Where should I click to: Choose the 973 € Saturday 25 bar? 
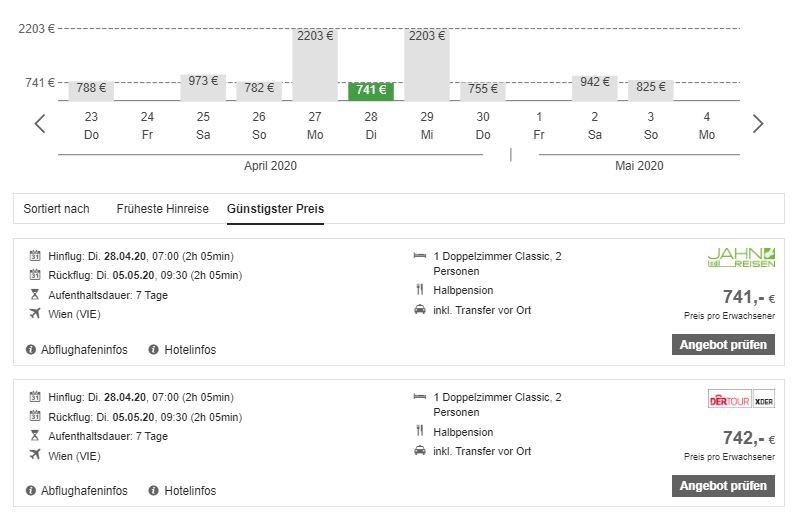pyautogui.click(x=203, y=86)
